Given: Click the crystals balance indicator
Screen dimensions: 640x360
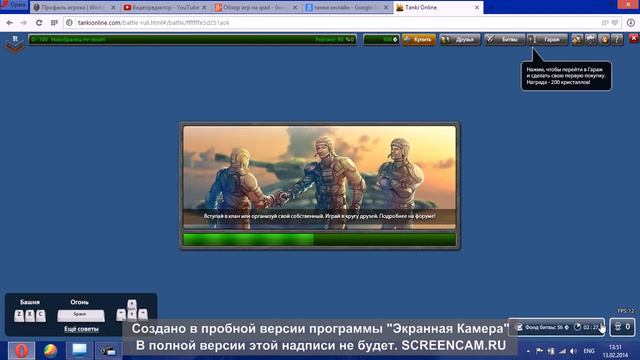Looking at the screenshot, I should click(381, 40).
